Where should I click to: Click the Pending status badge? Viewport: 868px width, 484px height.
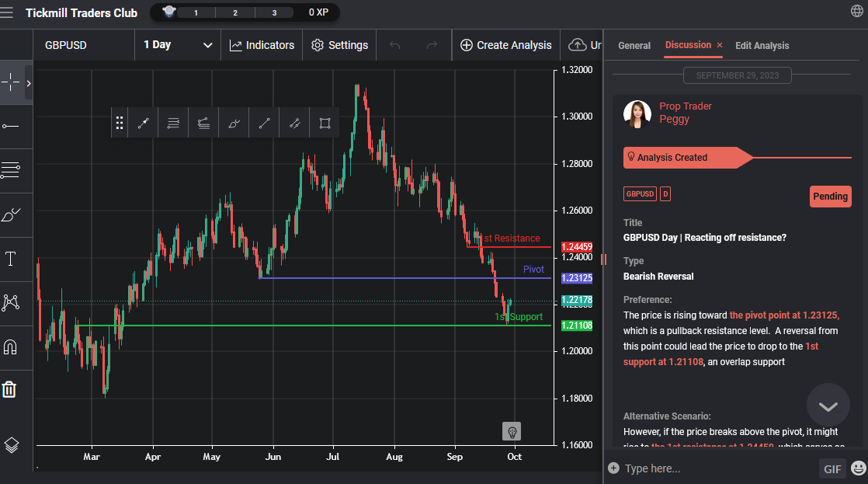point(831,197)
